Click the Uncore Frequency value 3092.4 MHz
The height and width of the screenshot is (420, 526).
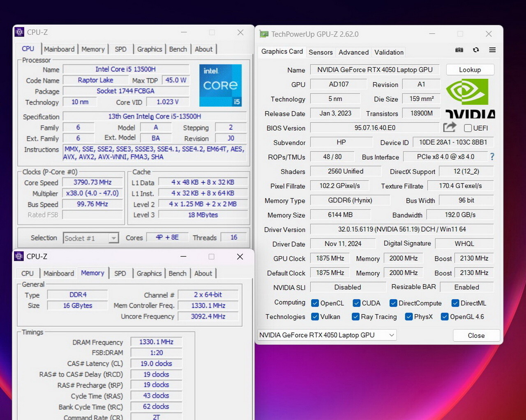(x=208, y=317)
